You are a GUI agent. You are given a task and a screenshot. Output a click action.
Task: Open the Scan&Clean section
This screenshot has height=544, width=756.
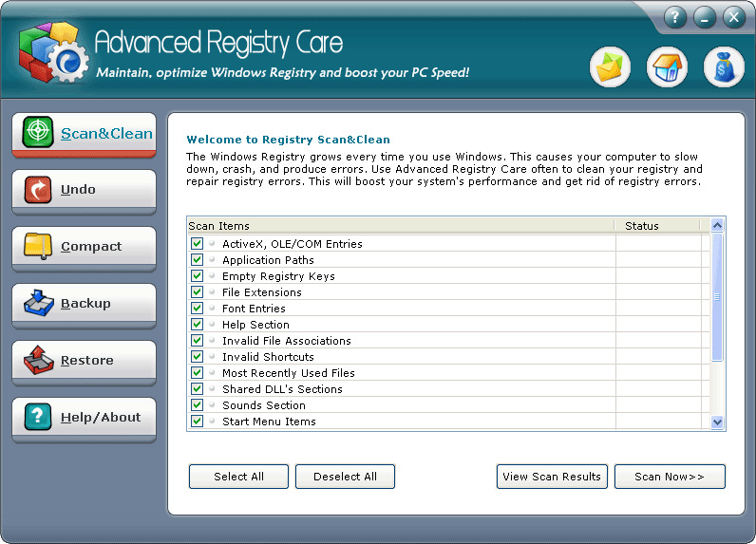pos(84,135)
